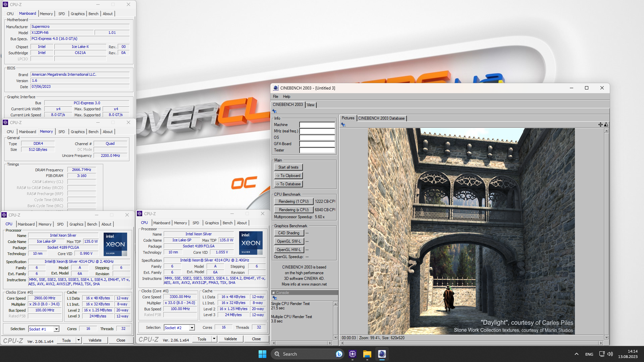Click the Start all tests button
The width and height of the screenshot is (644, 362).
click(288, 167)
